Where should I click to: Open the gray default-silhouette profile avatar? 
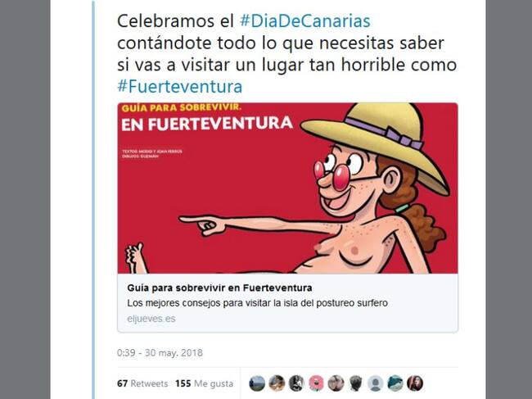coord(375,383)
